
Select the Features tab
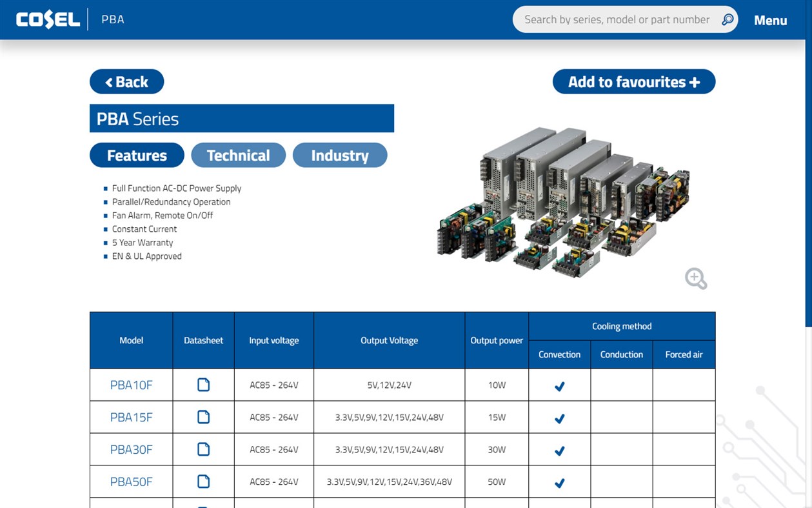coord(137,155)
